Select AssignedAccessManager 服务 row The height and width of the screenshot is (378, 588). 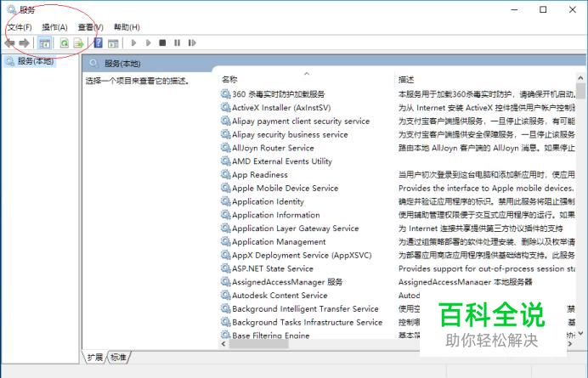(287, 282)
